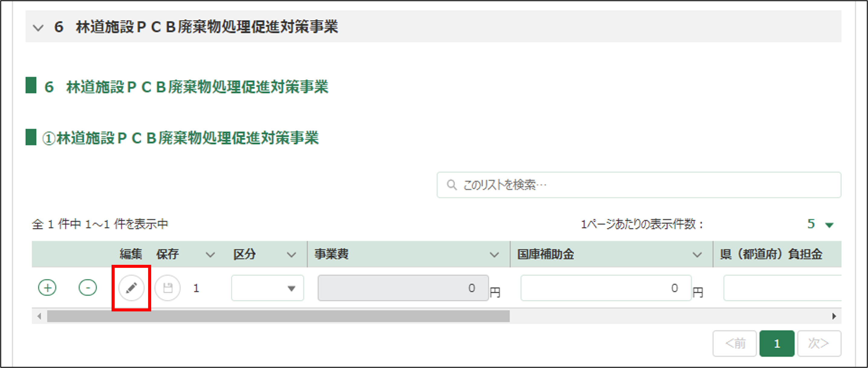The width and height of the screenshot is (868, 368).
Task: Open the 区分 column header chevron menu
Action: 291,255
